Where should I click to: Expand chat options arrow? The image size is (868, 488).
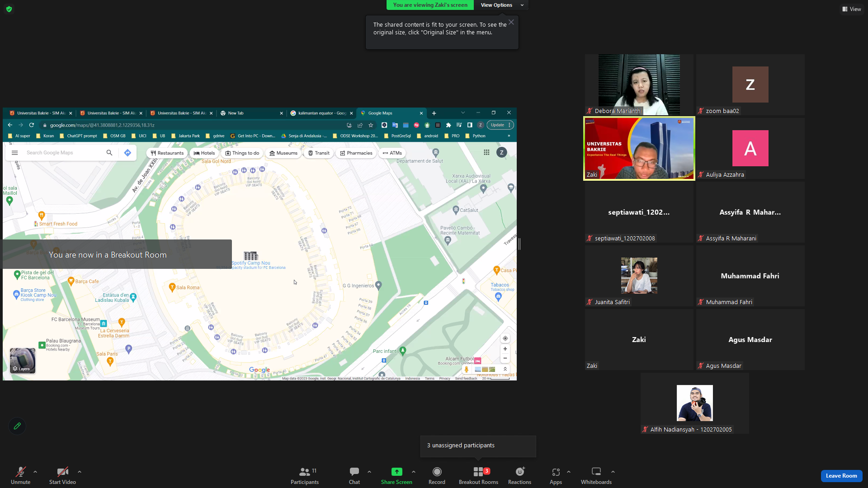(369, 472)
